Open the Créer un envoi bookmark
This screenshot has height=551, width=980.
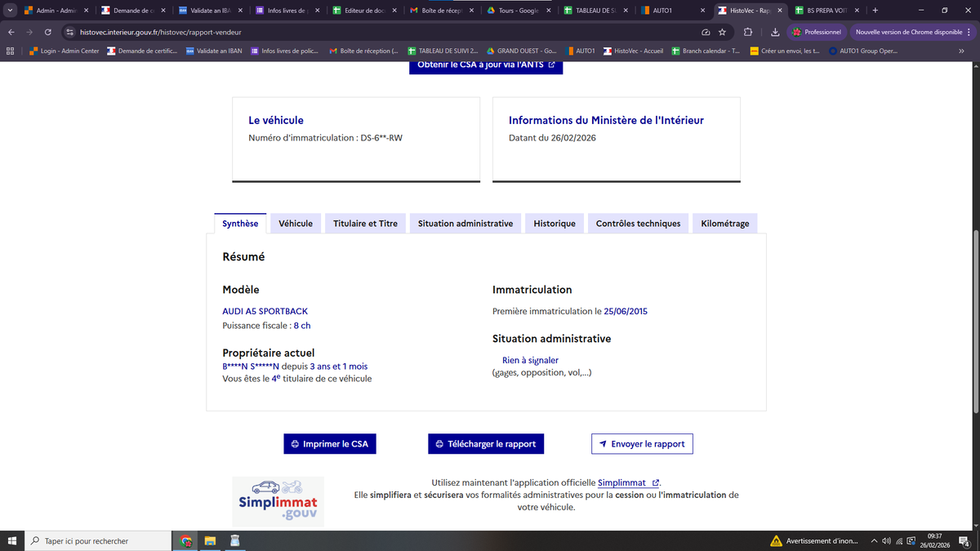(785, 51)
